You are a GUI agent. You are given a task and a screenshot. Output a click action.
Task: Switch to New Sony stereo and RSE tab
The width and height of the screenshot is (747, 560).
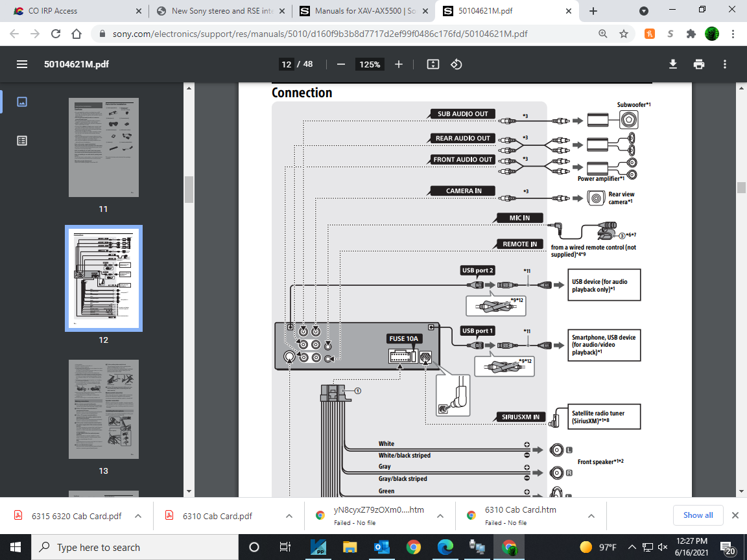pyautogui.click(x=221, y=11)
